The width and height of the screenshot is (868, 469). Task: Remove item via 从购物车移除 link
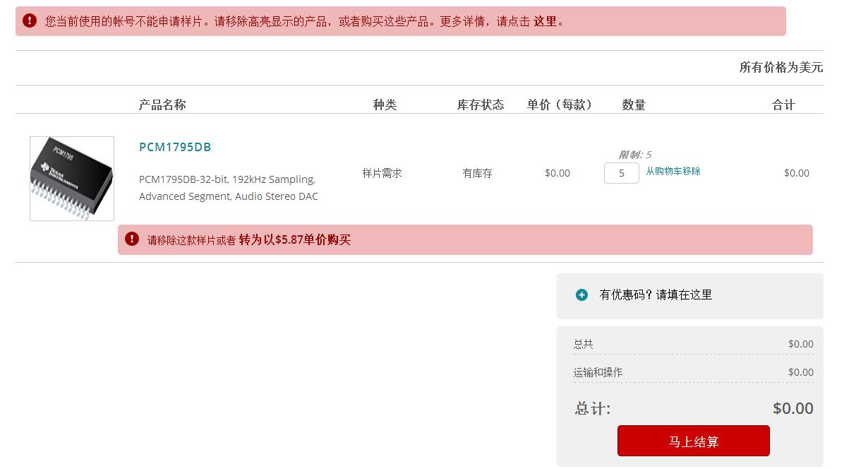pyautogui.click(x=673, y=171)
